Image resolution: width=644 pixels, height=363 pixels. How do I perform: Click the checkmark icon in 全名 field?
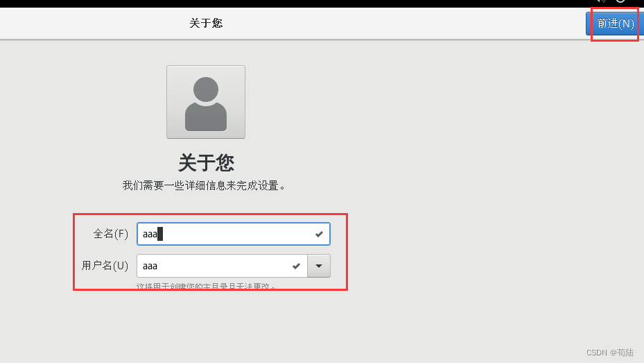tap(319, 235)
